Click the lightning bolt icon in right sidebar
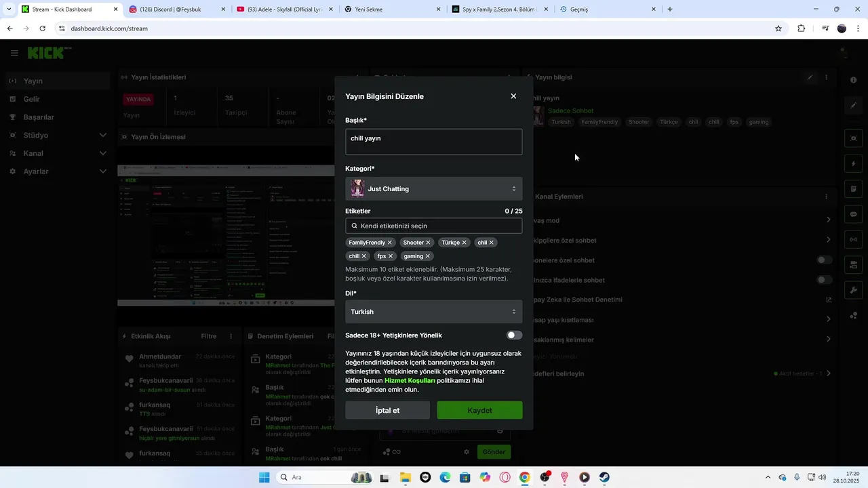Screen dimensions: 868x488 (x=854, y=164)
